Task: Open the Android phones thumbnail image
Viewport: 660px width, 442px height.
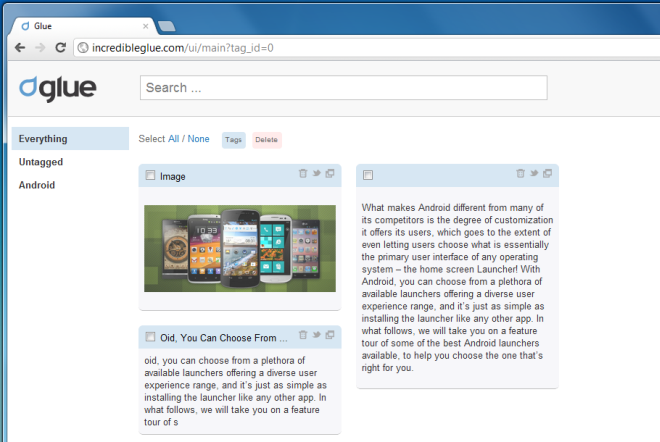Action: click(240, 248)
